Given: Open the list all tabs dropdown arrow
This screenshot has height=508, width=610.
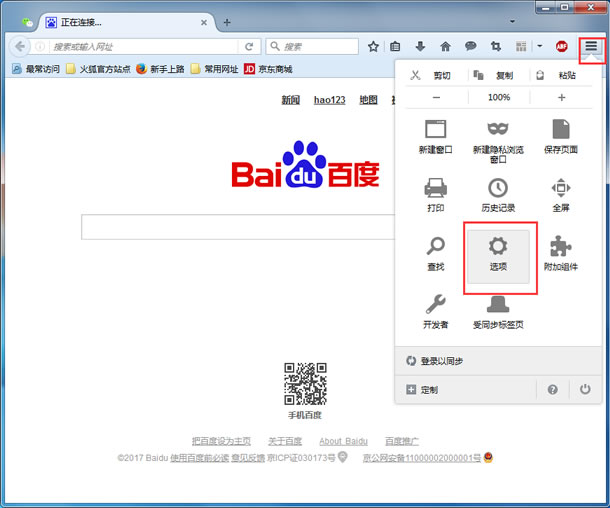Looking at the screenshot, I should [512, 21].
